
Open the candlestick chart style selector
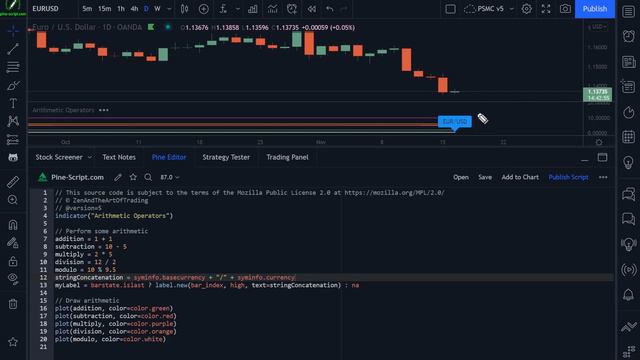click(184, 9)
